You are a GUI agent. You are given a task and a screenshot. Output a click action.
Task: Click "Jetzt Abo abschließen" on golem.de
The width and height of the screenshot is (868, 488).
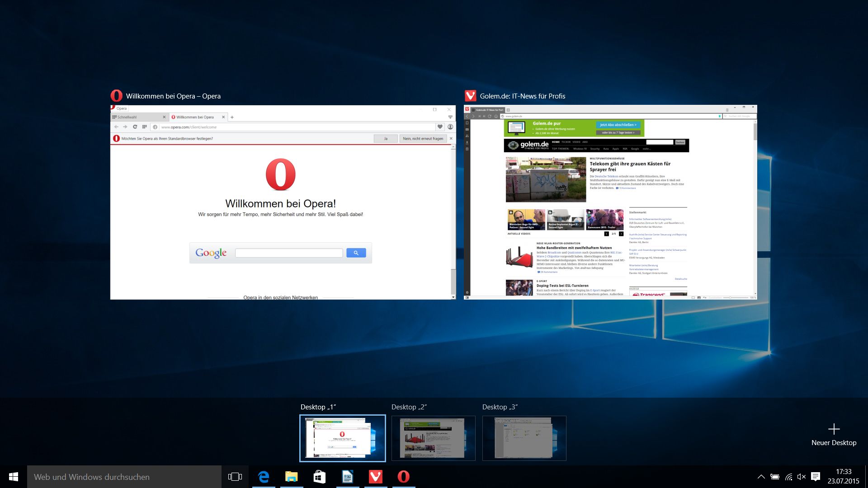pos(618,125)
